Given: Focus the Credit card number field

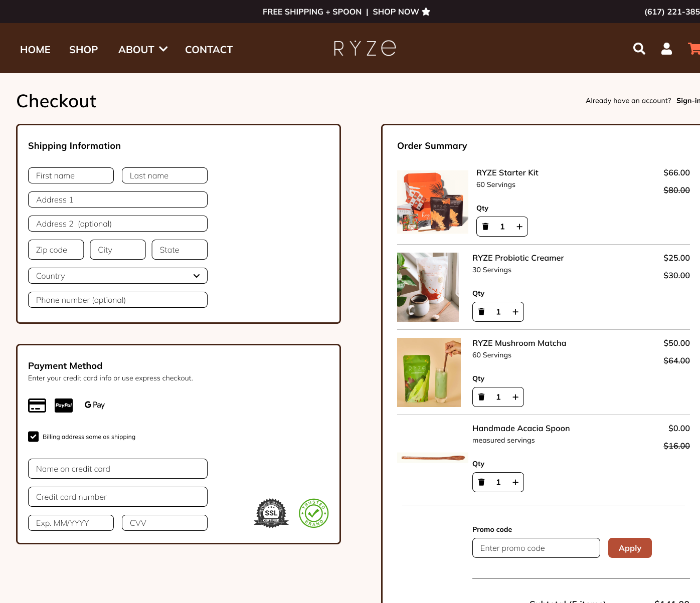Looking at the screenshot, I should (x=118, y=497).
